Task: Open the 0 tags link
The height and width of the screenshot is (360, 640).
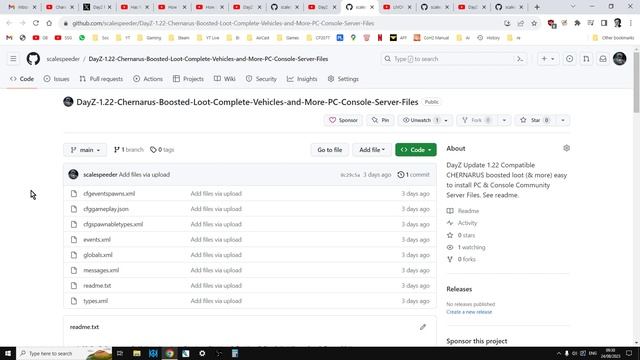Action: tap(162, 150)
